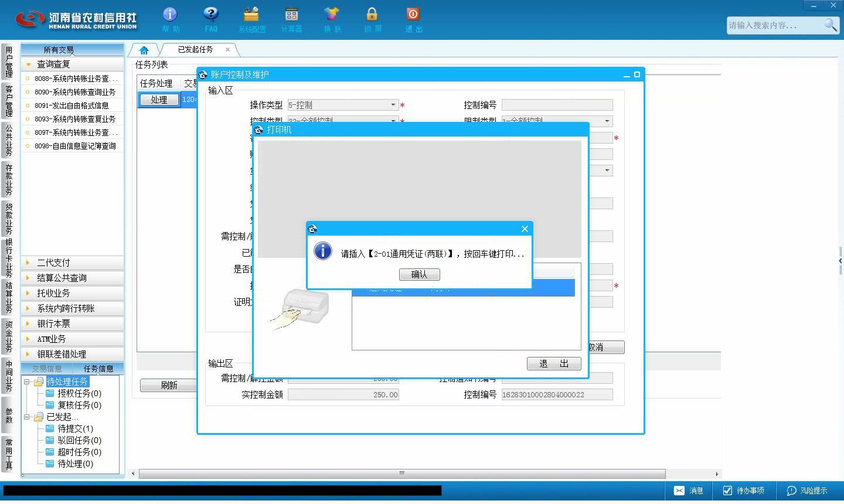Image resolution: width=844 pixels, height=504 pixels.
Task: Click the horizontal scrollbar thumb
Action: pyautogui.click(x=402, y=473)
